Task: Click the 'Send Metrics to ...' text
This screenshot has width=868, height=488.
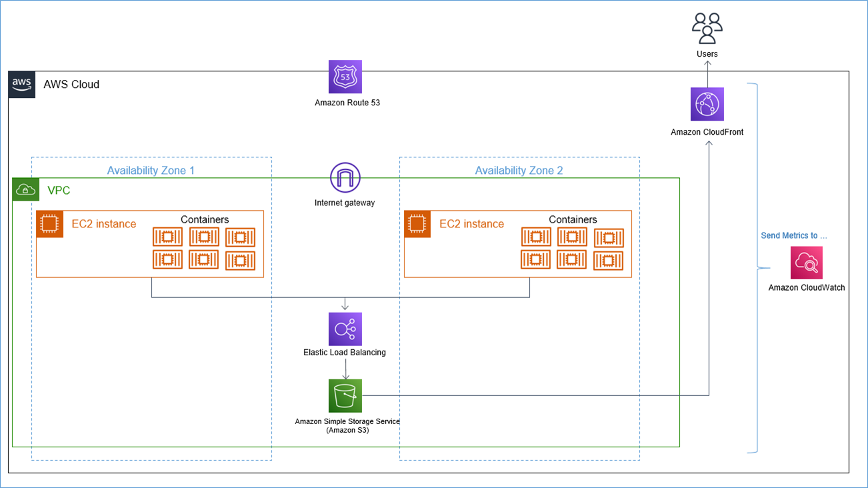Action: click(x=794, y=235)
